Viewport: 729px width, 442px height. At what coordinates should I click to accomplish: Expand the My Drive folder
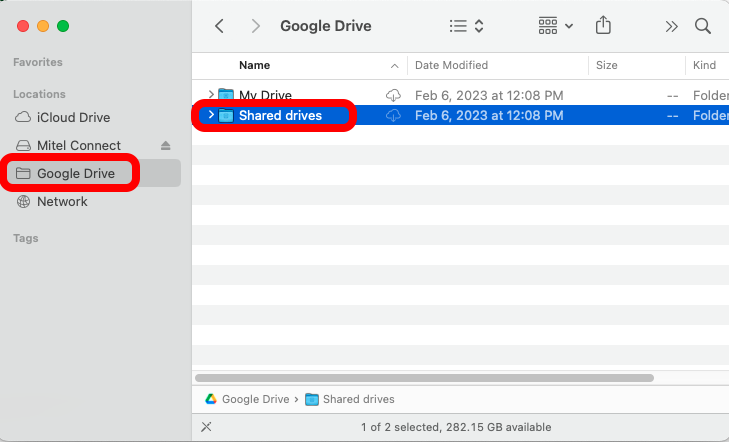211,94
